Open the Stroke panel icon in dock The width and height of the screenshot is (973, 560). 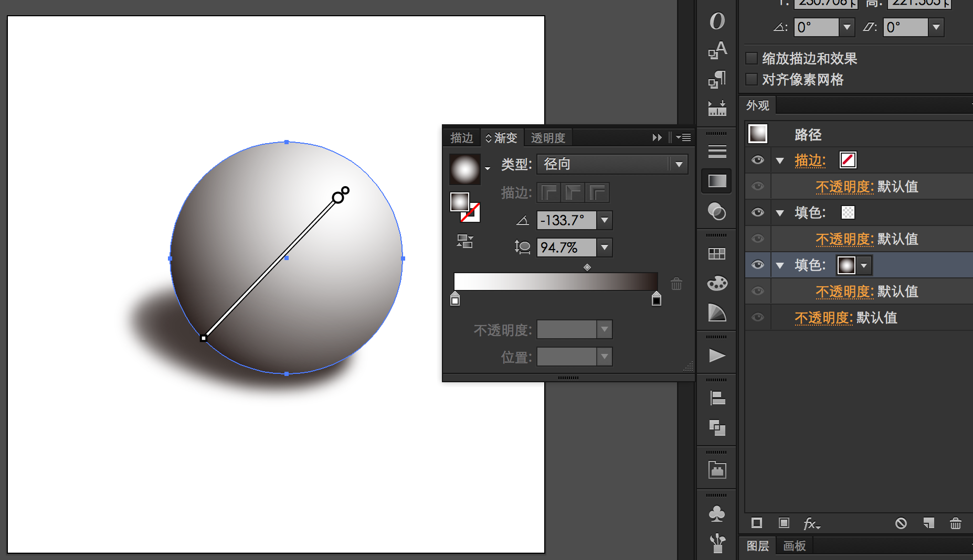pyautogui.click(x=717, y=152)
